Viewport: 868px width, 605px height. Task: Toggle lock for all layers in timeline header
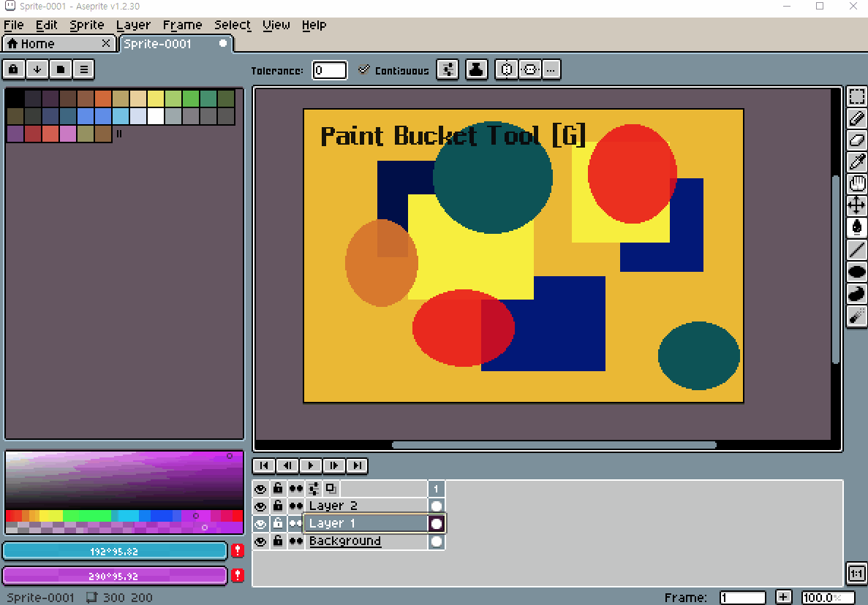pos(278,489)
